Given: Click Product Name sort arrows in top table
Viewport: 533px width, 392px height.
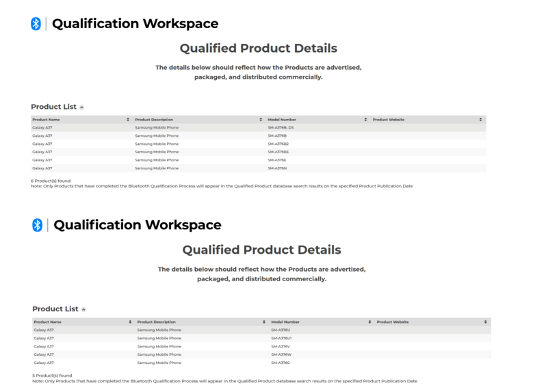Looking at the screenshot, I should click(128, 120).
